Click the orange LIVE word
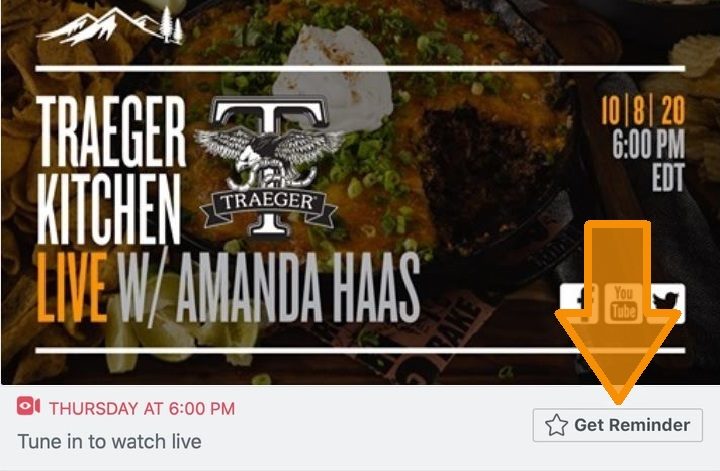The image size is (720, 471). pos(72,287)
